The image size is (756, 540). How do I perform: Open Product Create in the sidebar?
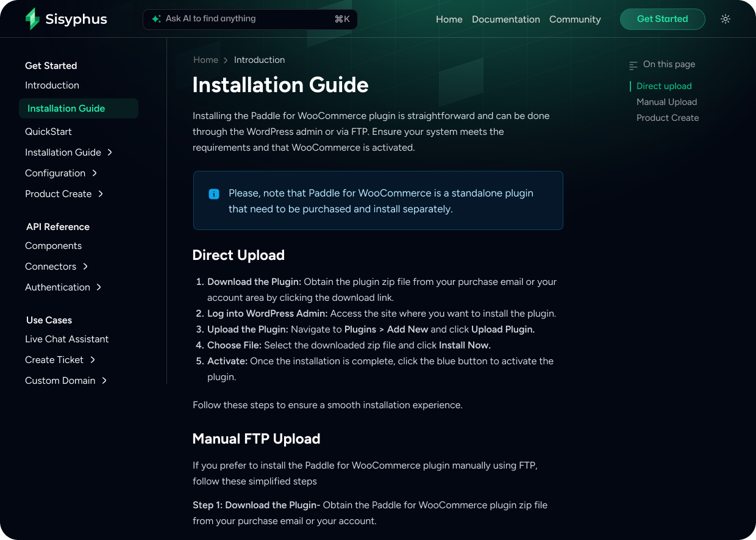click(59, 194)
